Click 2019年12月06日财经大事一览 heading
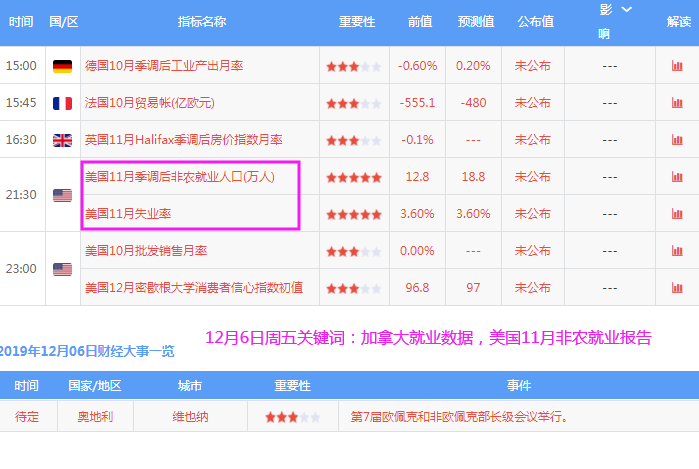The height and width of the screenshot is (469, 699). point(87,351)
